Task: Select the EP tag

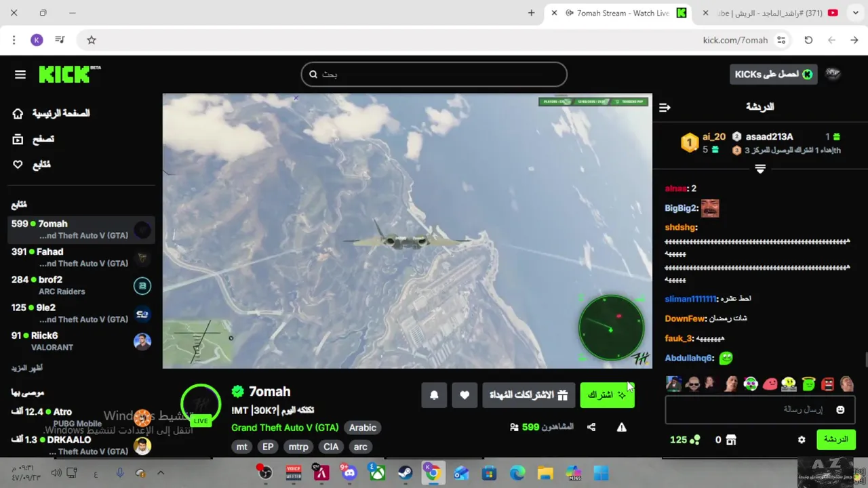Action: click(x=268, y=447)
